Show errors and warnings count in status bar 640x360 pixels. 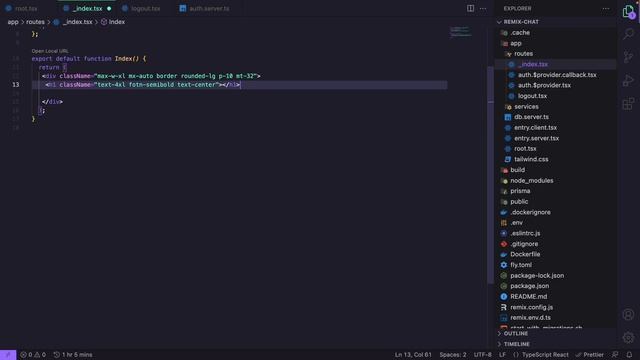pyautogui.click(x=33, y=355)
